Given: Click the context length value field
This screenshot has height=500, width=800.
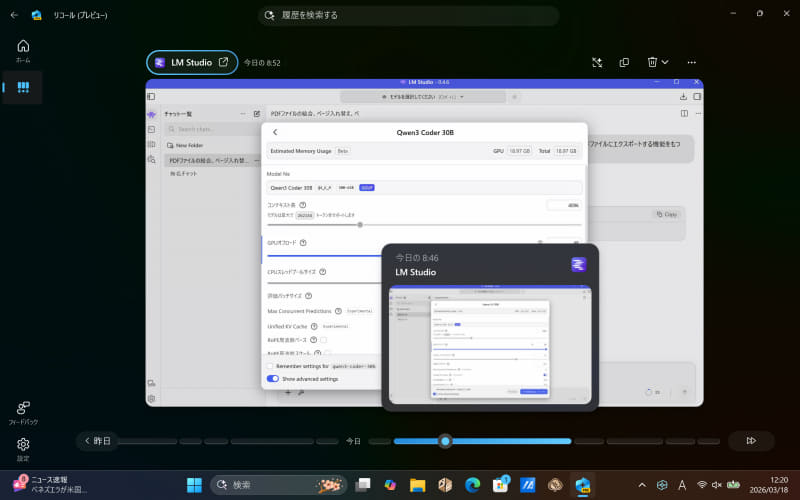Looking at the screenshot, I should [563, 205].
